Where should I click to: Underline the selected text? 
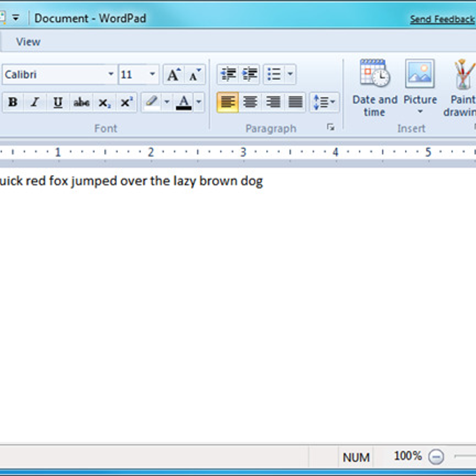58,102
